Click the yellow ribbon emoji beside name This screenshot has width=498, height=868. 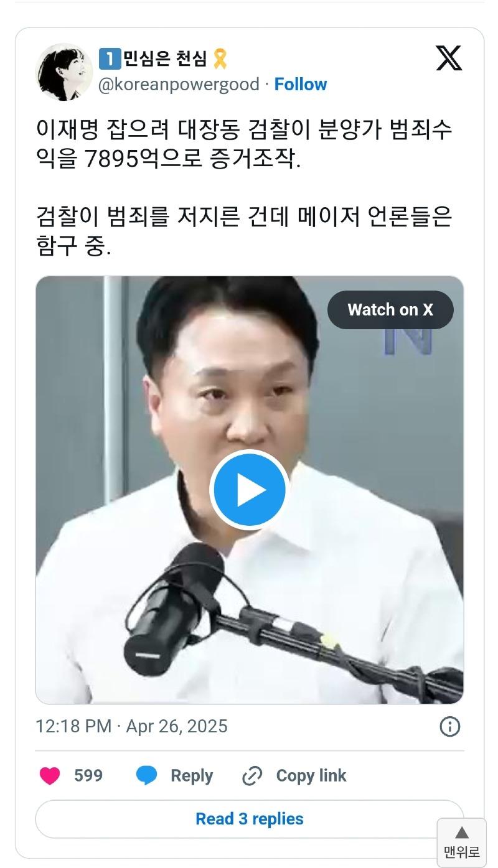pyautogui.click(x=220, y=59)
